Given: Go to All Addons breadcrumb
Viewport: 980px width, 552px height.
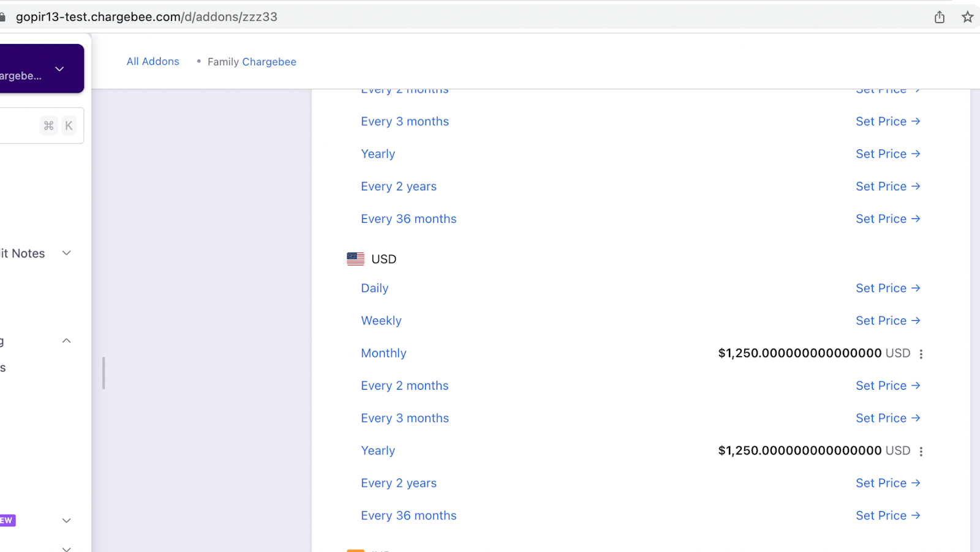Looking at the screenshot, I should tap(153, 61).
